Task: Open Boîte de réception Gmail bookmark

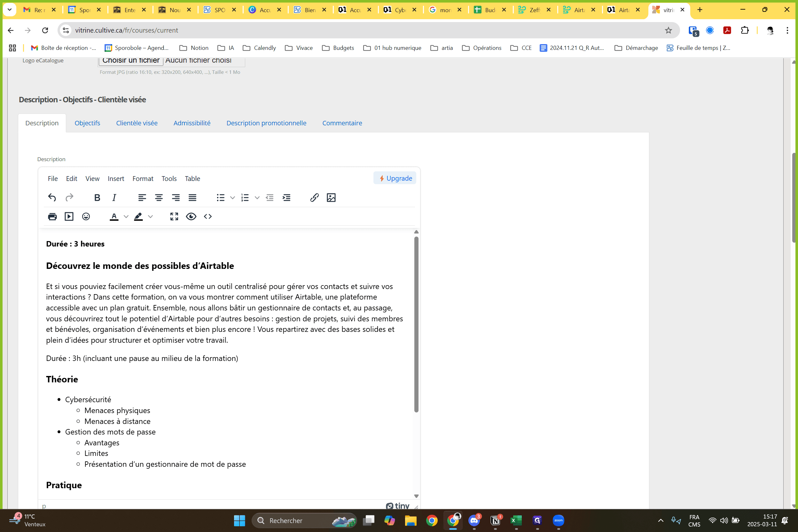Action: tap(63, 48)
